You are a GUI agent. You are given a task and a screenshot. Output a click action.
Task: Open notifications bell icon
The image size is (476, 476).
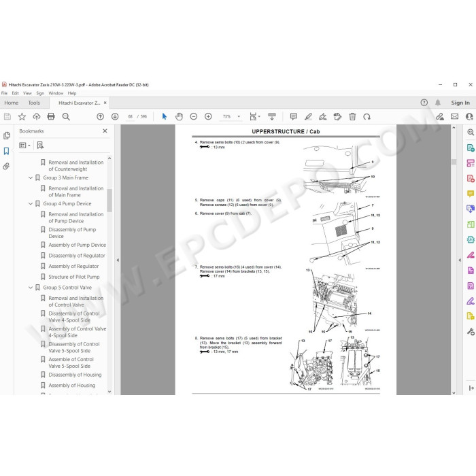tap(438, 103)
